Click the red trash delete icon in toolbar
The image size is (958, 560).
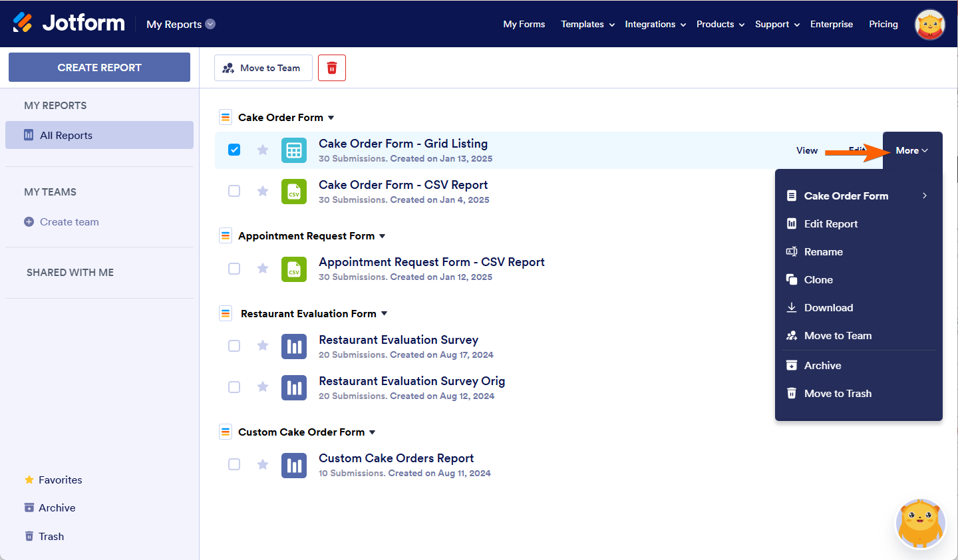[332, 68]
